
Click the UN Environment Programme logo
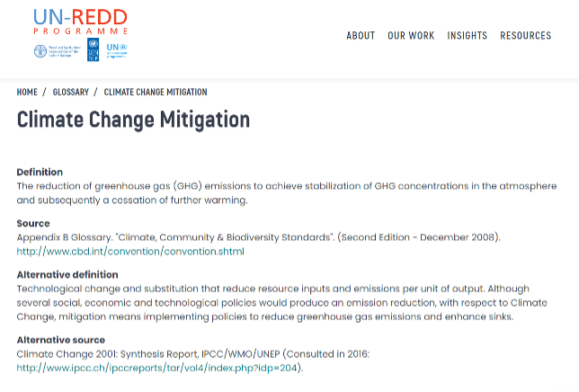click(117, 50)
